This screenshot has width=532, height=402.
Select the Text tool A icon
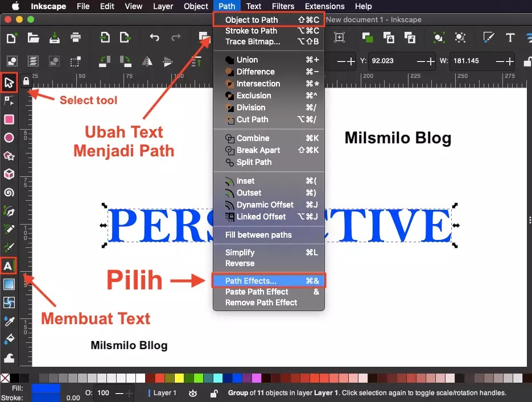(8, 266)
